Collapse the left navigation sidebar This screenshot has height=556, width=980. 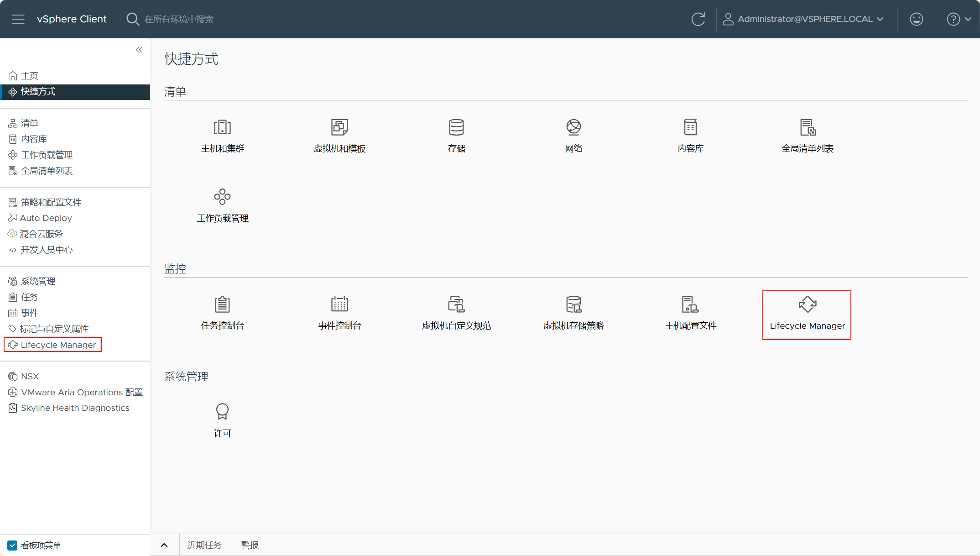(x=139, y=50)
